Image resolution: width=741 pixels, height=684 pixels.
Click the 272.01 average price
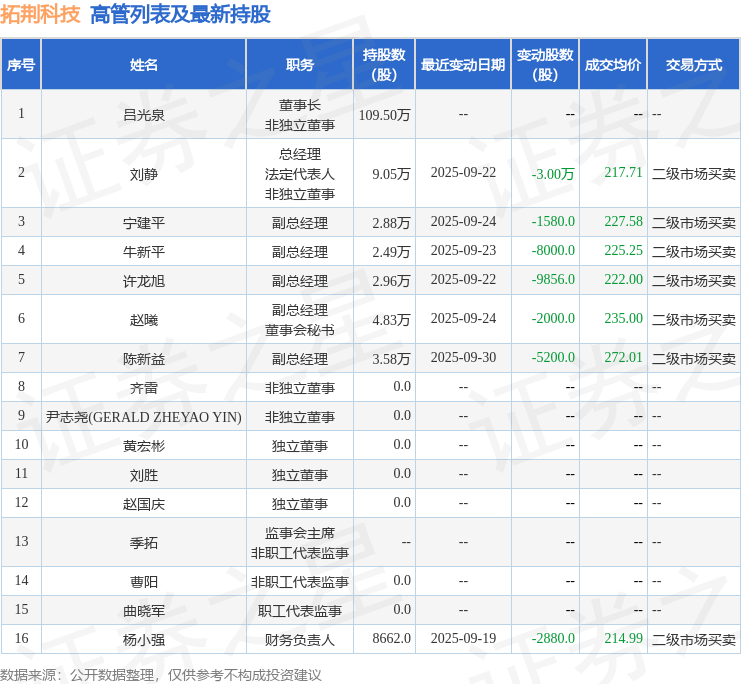coord(623,358)
